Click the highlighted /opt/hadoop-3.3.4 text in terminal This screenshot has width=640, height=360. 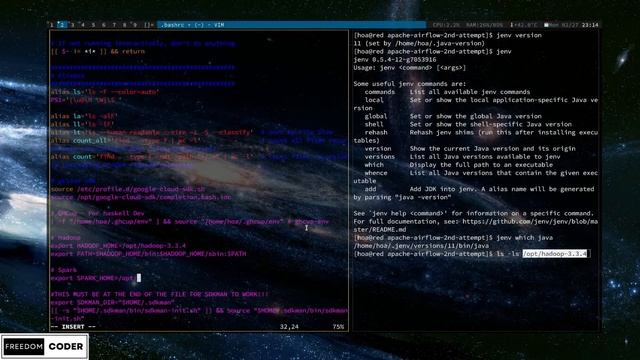pos(555,254)
